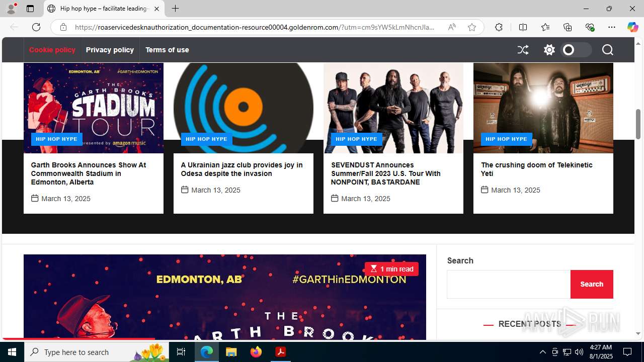Open the site search magnifier icon
Screen dimensions: 644x362
[x=607, y=50]
